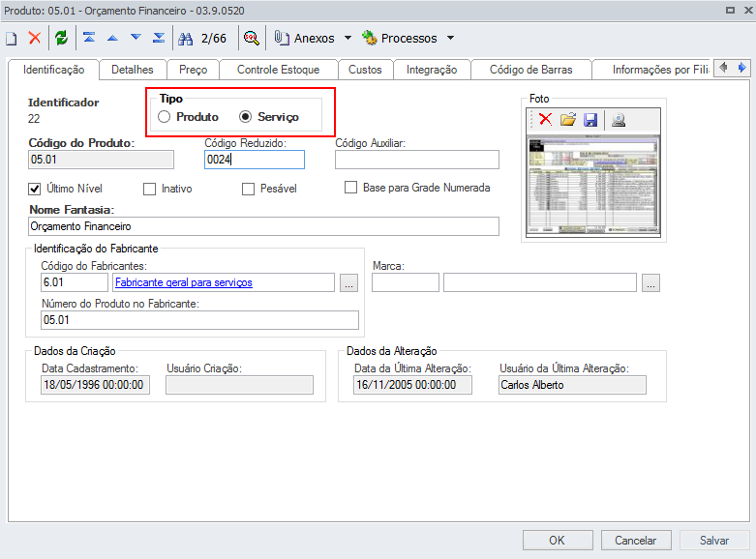Select the Produto radio button
Image resolution: width=756 pixels, height=559 pixels.
tap(164, 117)
